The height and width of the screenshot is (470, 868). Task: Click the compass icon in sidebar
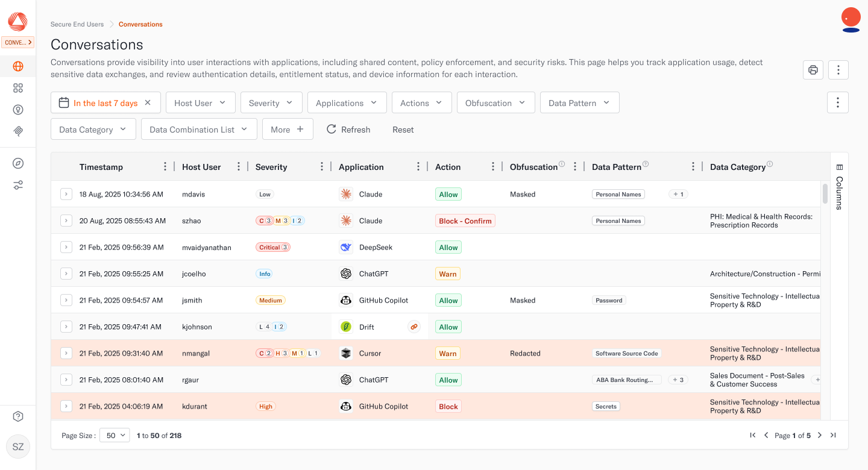(18, 163)
